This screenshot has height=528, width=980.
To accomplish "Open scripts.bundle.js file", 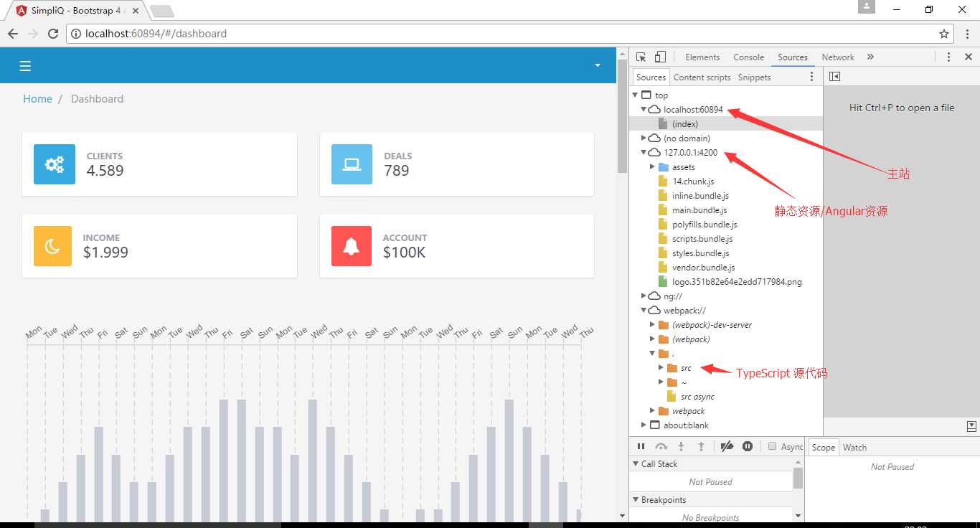I will point(702,239).
